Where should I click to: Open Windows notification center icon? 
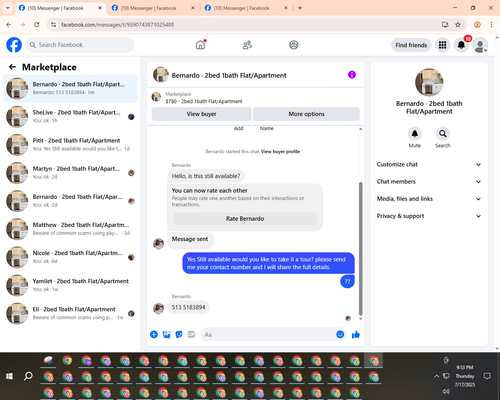487,376
